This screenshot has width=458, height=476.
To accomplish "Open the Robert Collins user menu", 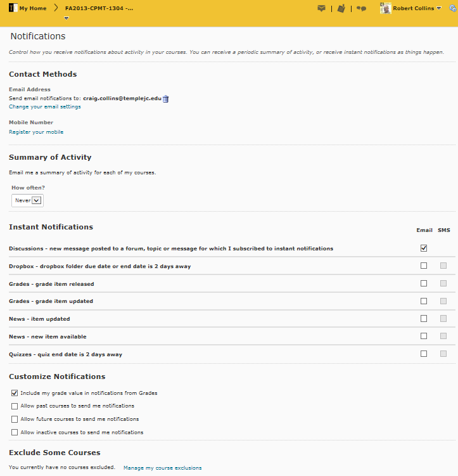I will (417, 8).
